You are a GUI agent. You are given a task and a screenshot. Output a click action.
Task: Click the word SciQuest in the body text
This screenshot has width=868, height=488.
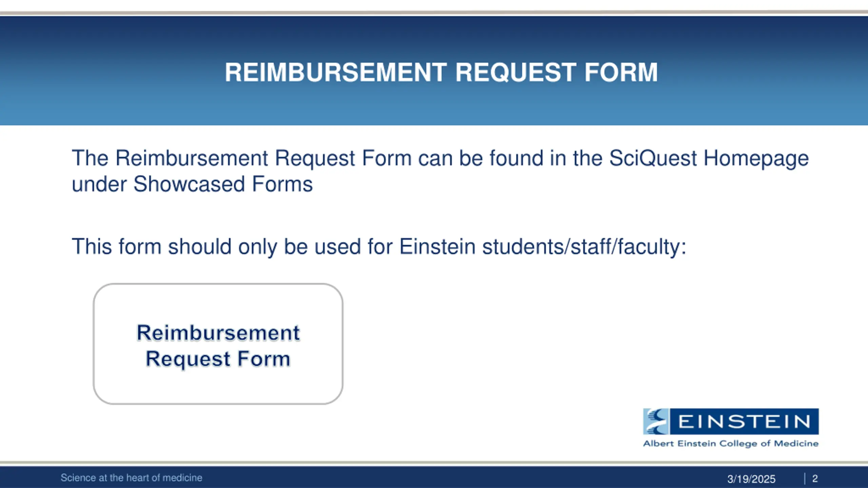click(653, 158)
